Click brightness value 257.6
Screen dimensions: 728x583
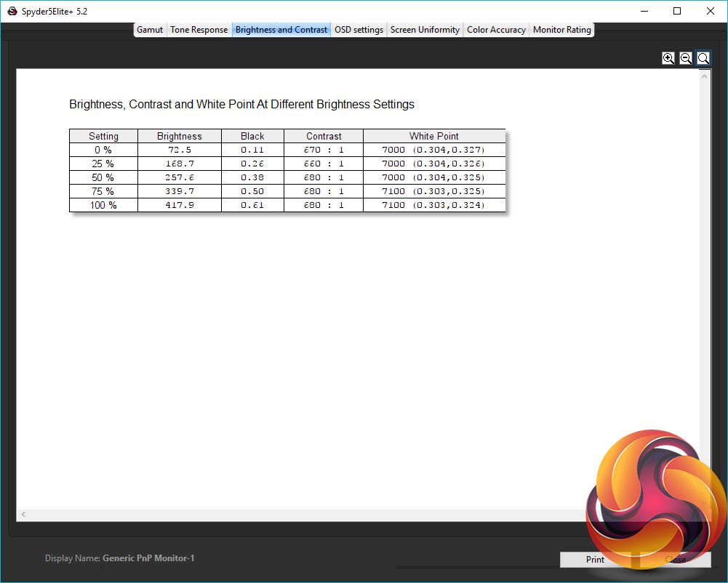coord(180,177)
